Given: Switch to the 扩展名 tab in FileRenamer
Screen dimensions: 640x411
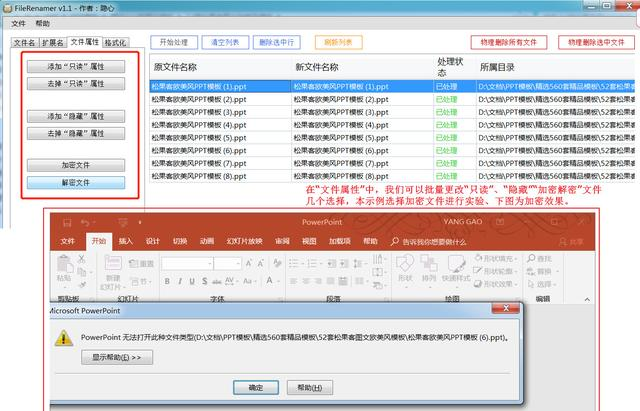Looking at the screenshot, I should click(x=52, y=44).
